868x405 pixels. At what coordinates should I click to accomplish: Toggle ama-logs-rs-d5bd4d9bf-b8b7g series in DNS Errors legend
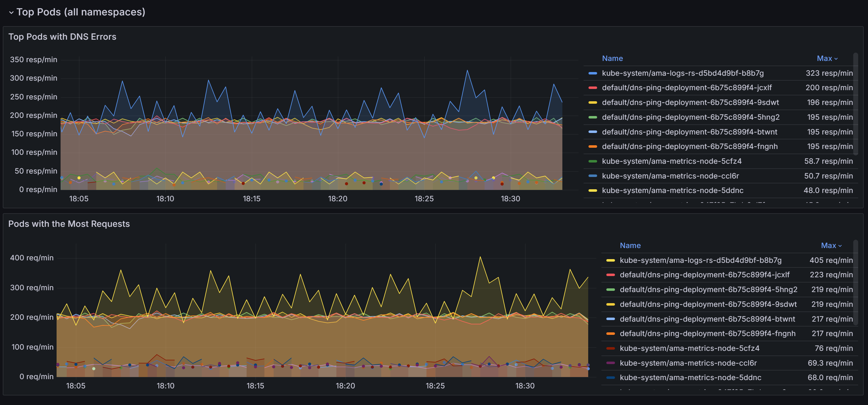(682, 73)
